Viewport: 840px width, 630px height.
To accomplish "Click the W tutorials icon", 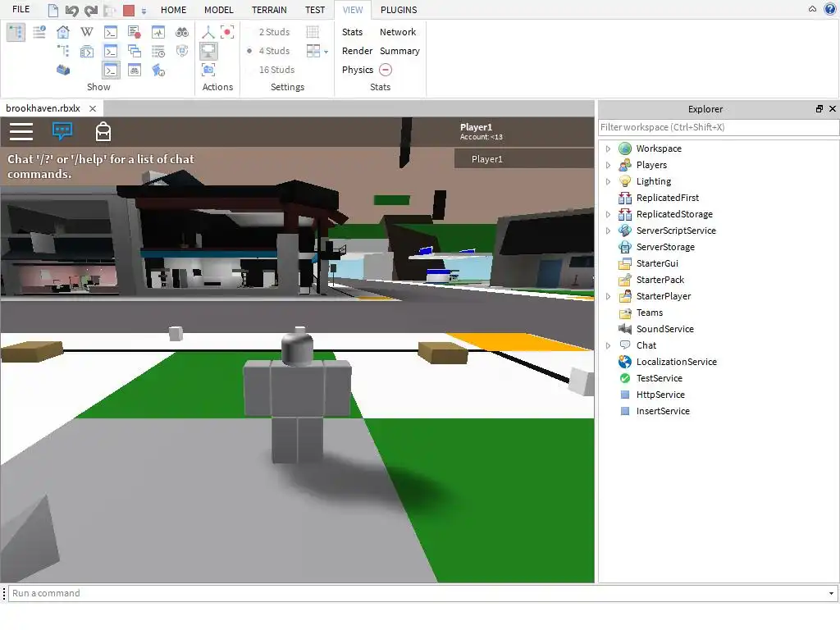I will click(87, 32).
